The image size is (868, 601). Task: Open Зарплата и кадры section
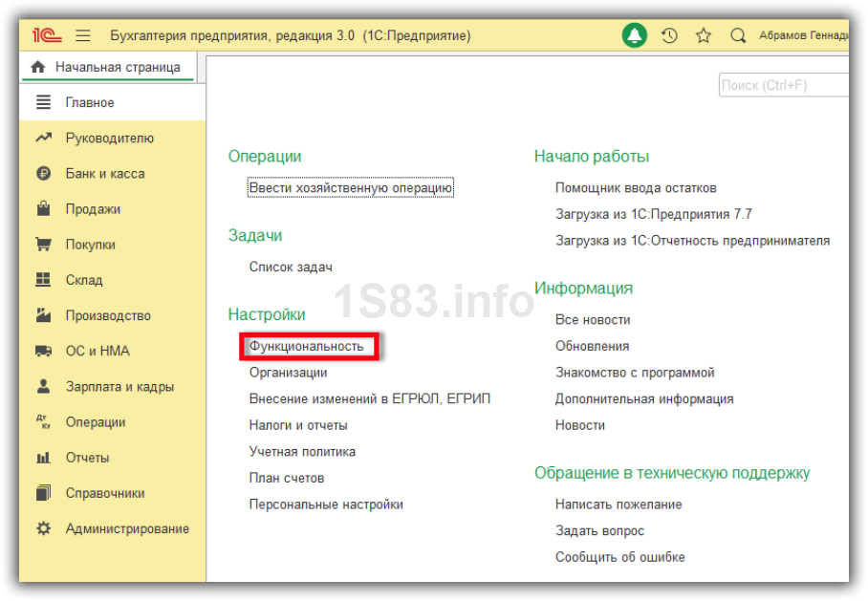click(x=113, y=386)
